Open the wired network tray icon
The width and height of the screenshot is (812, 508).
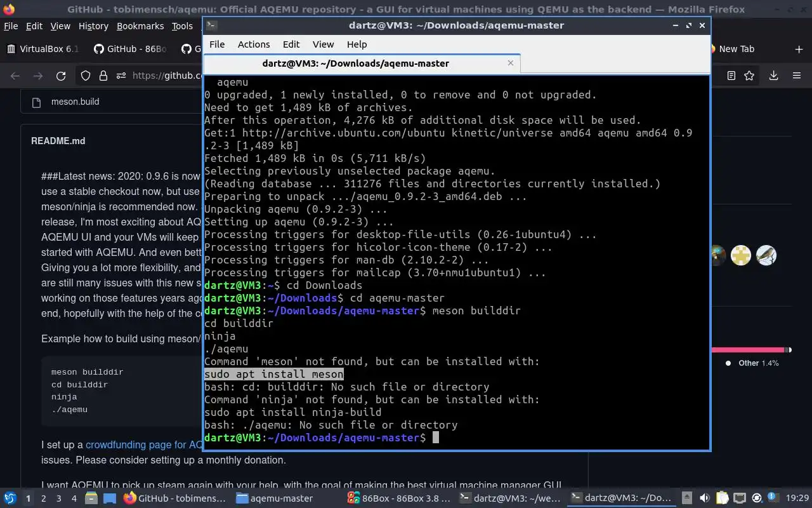tap(739, 498)
